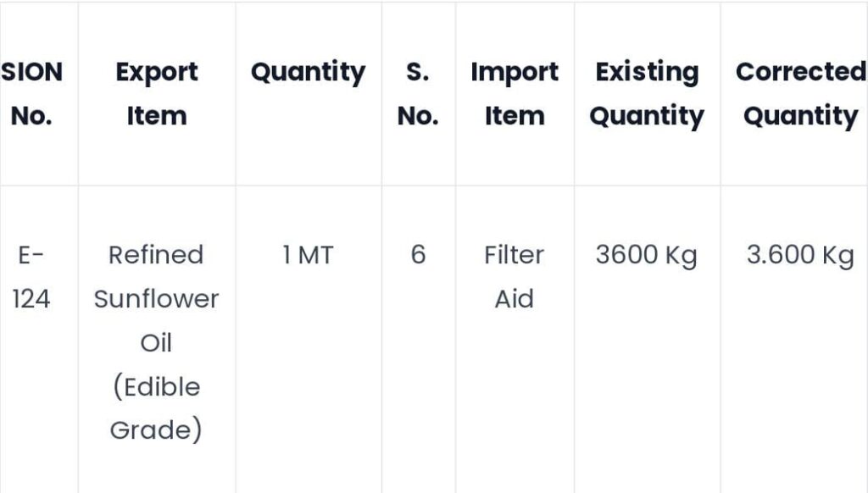Select the Existing Quantity header cell

click(x=647, y=93)
